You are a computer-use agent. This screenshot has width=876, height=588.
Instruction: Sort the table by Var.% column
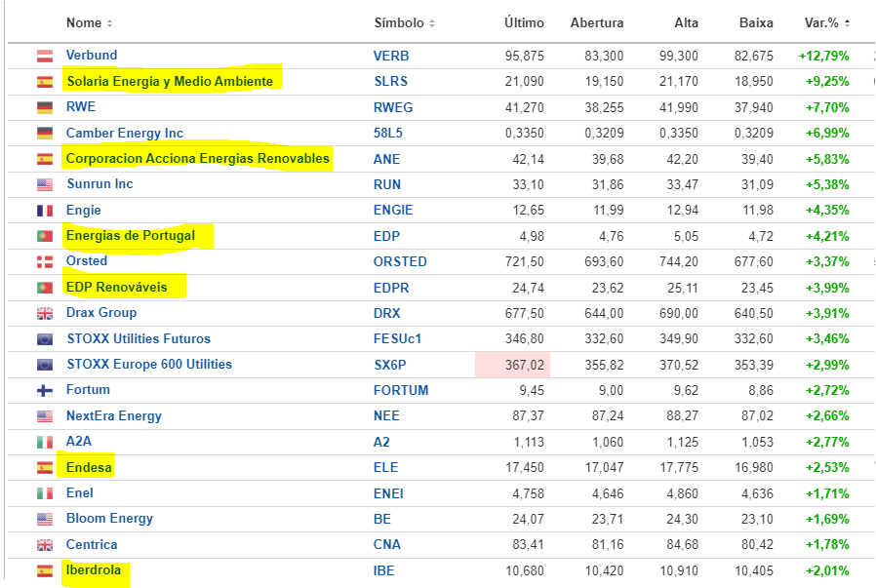click(826, 22)
